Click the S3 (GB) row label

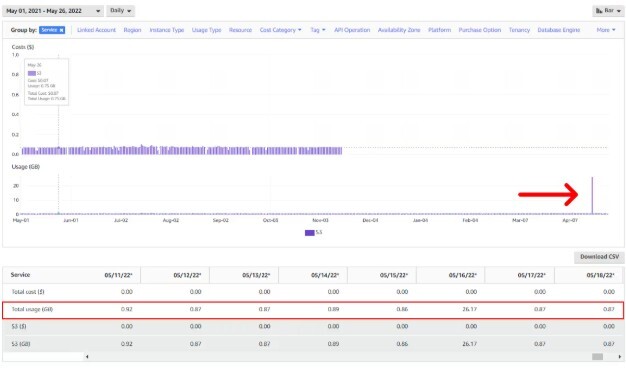pos(21,344)
